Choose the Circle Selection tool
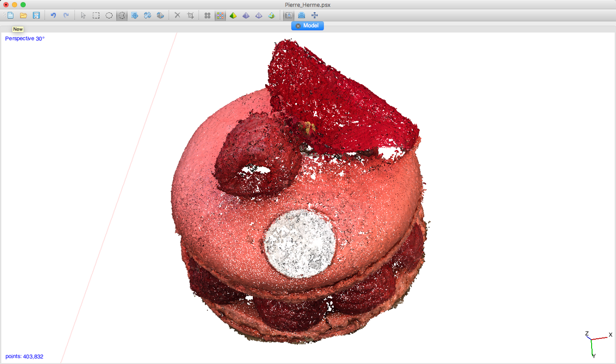616x364 pixels. click(x=109, y=16)
